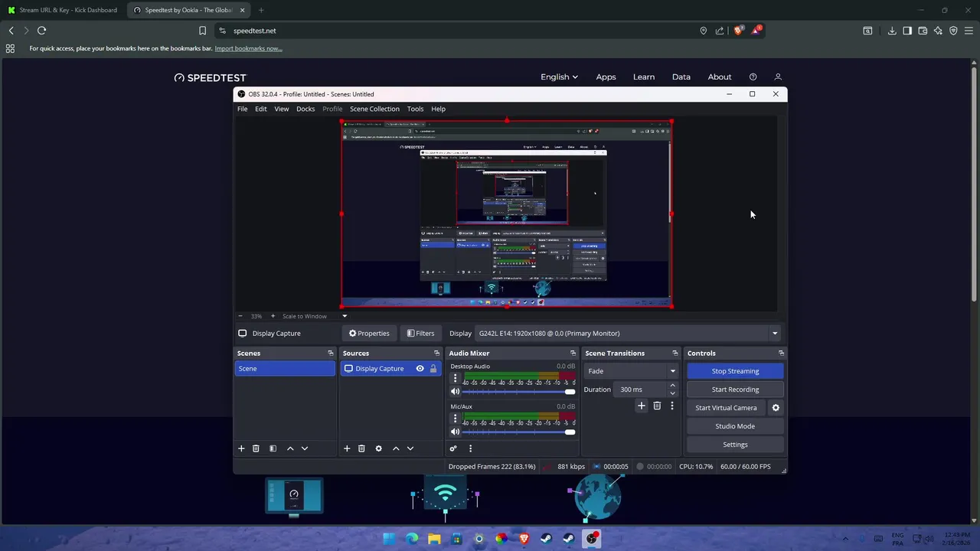
Task: Open OBS Settings button
Action: coord(735,445)
